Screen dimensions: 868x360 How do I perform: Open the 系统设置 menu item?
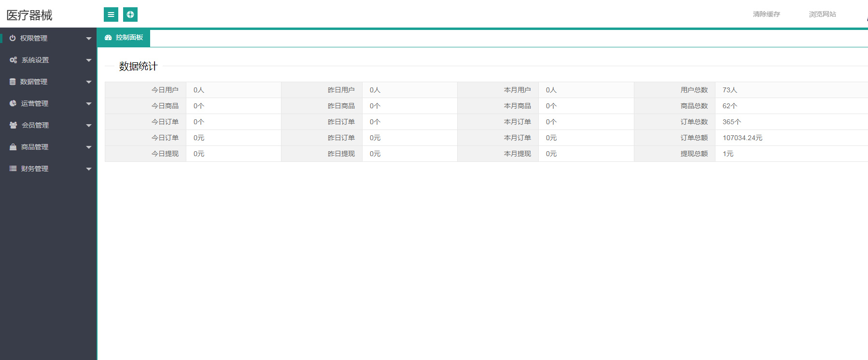click(35, 60)
